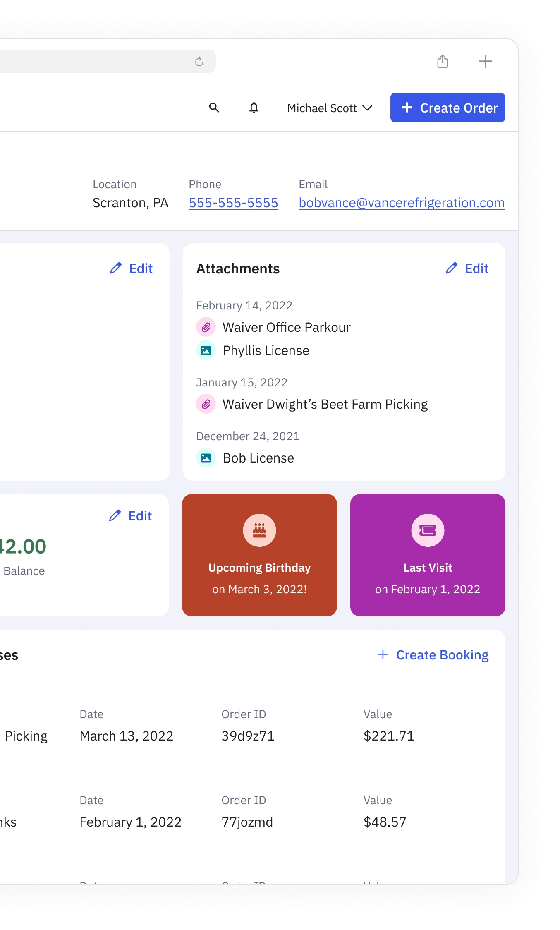Click Edit on card left of Attachments

coord(131,268)
